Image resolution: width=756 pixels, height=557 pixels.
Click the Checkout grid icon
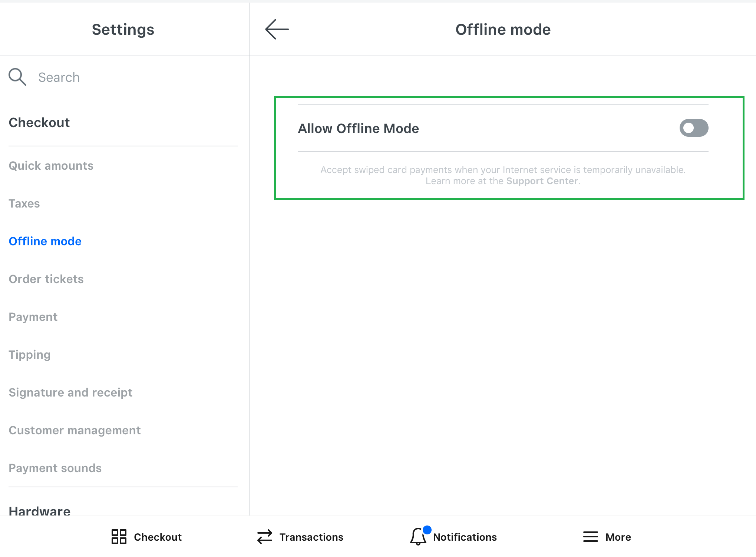119,537
